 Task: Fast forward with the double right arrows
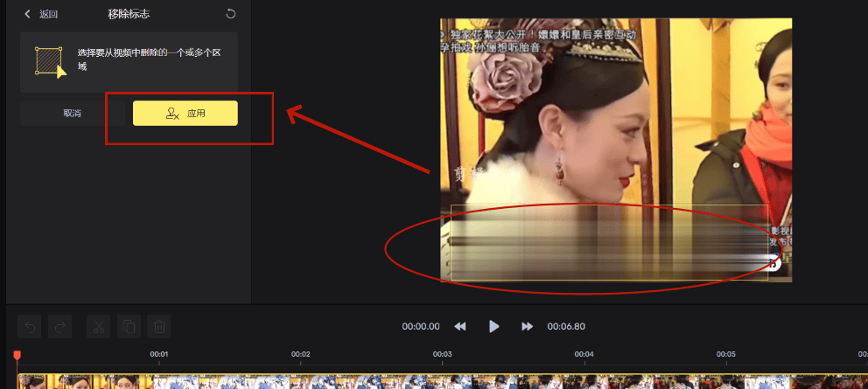(x=527, y=326)
